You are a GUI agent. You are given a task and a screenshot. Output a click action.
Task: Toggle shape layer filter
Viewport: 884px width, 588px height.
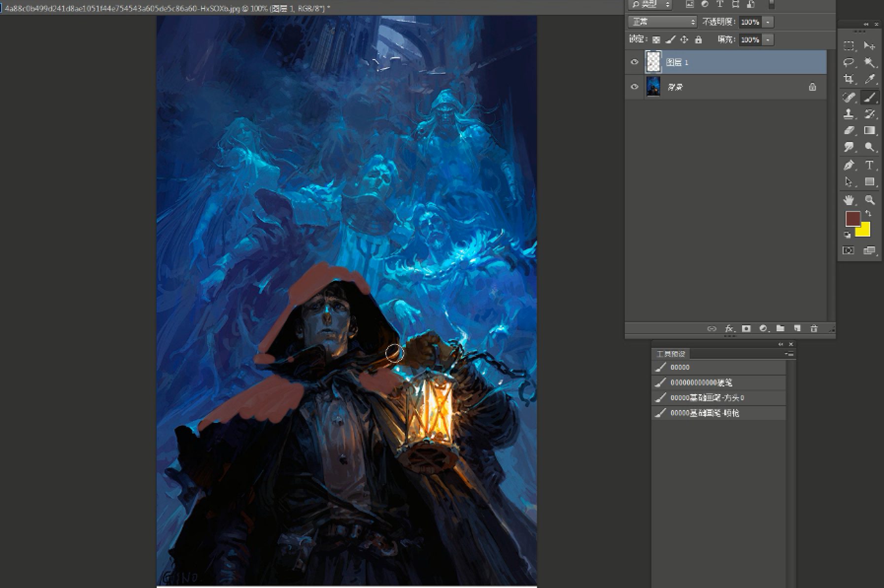point(735,4)
